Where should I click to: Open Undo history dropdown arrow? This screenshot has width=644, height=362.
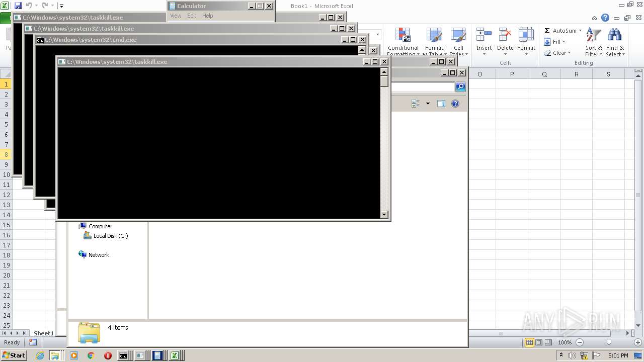[x=36, y=6]
